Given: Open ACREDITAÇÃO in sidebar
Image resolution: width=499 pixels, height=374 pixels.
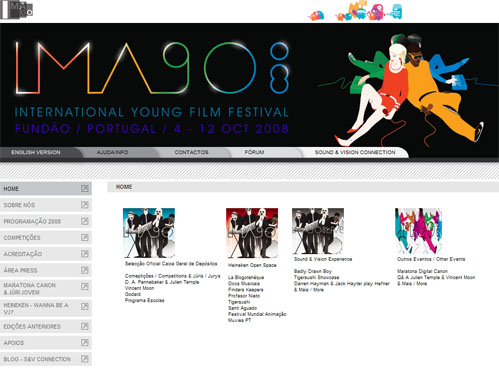Looking at the screenshot, I should [x=46, y=254].
